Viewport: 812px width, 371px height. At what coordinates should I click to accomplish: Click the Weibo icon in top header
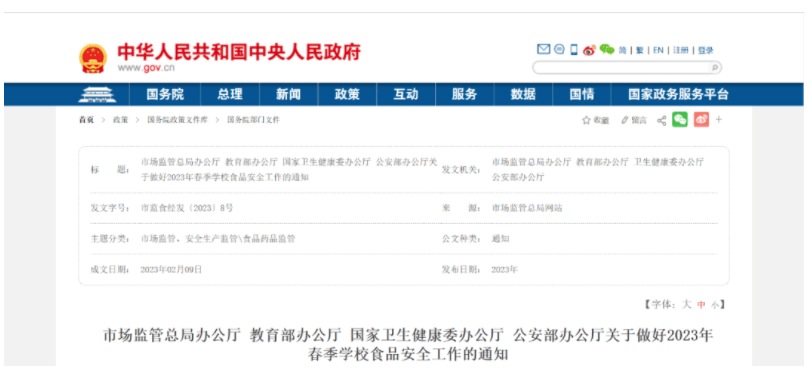[x=589, y=50]
